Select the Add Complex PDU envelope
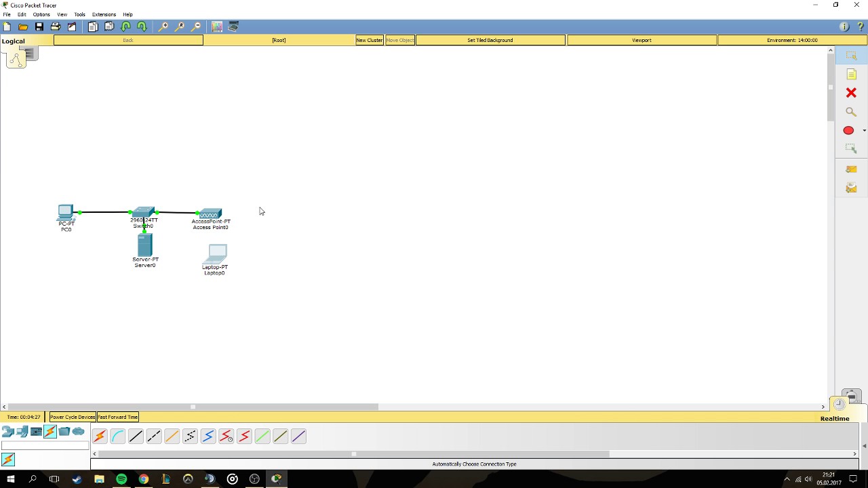Screen dimensions: 868x488 pyautogui.click(x=851, y=188)
